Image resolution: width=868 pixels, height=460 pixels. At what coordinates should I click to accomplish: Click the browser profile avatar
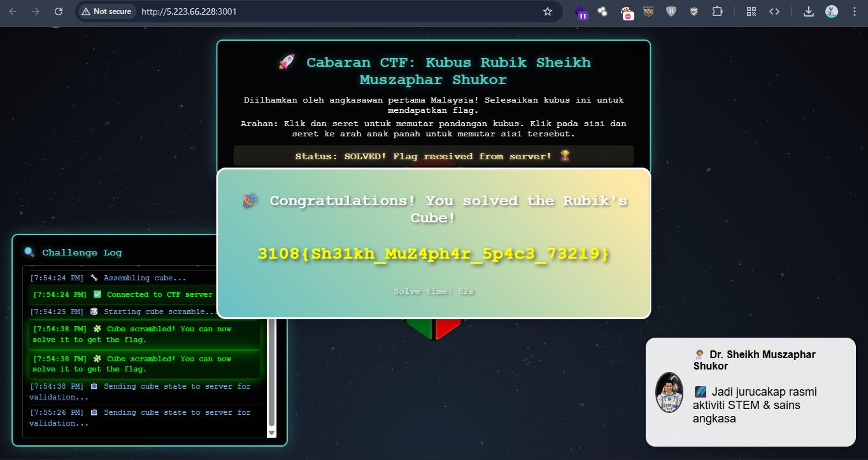tap(831, 11)
